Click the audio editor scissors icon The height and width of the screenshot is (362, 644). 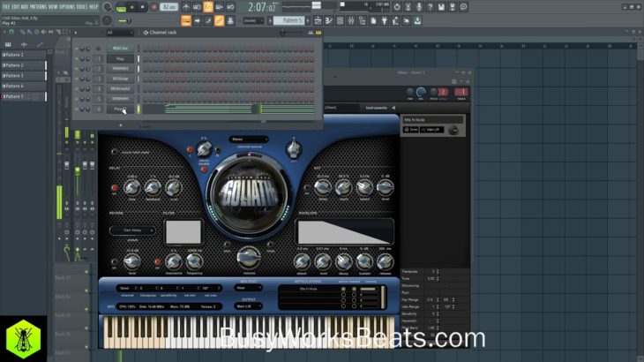(408, 7)
